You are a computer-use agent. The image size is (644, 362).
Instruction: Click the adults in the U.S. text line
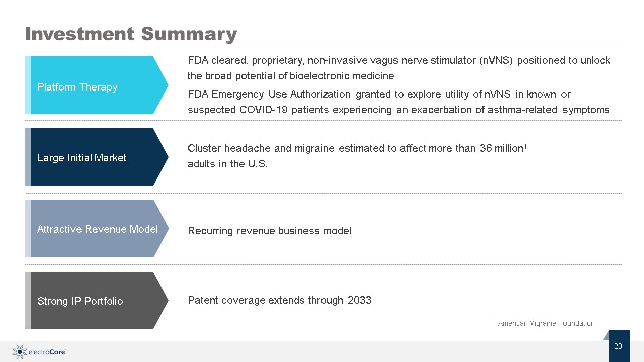[227, 164]
